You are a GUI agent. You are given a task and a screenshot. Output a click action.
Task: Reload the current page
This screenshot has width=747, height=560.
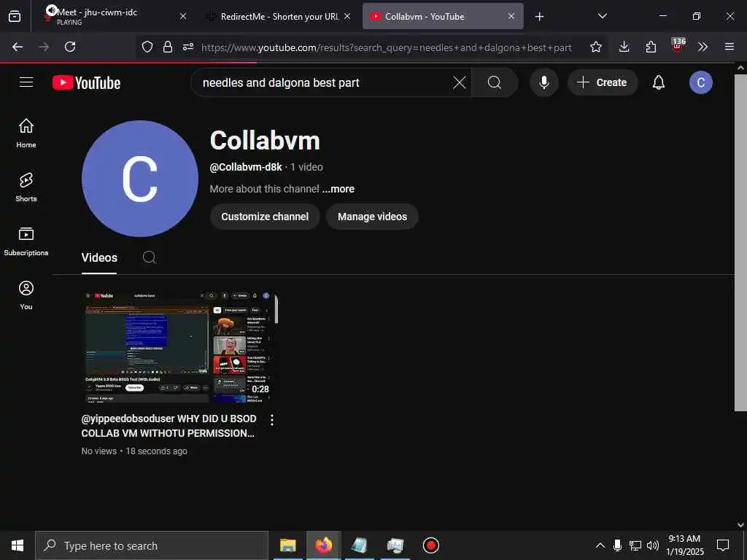coord(70,47)
